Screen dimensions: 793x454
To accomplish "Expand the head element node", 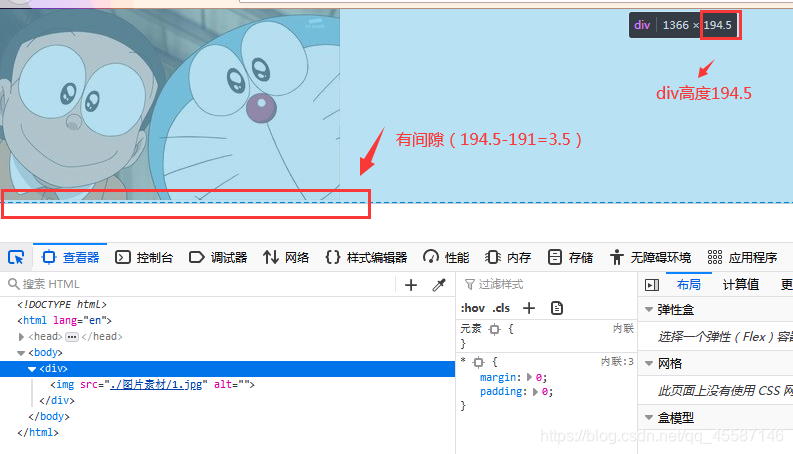I will (21, 337).
